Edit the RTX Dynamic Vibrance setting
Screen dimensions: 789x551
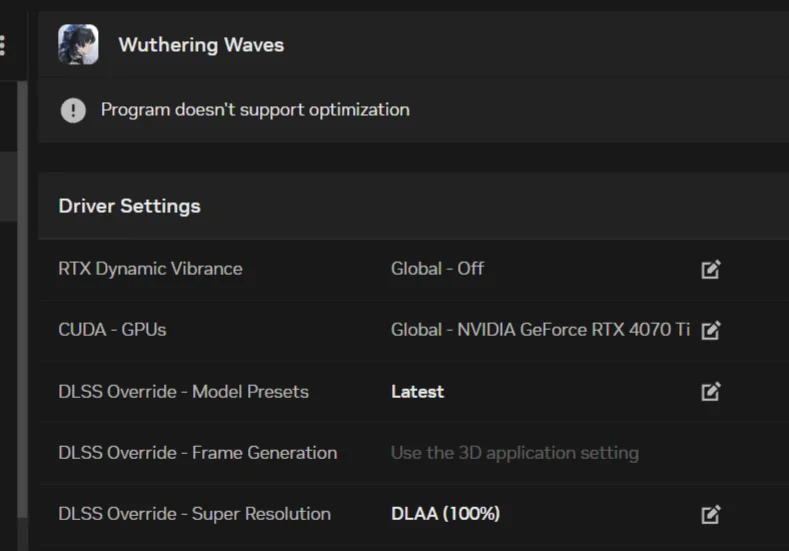(711, 269)
